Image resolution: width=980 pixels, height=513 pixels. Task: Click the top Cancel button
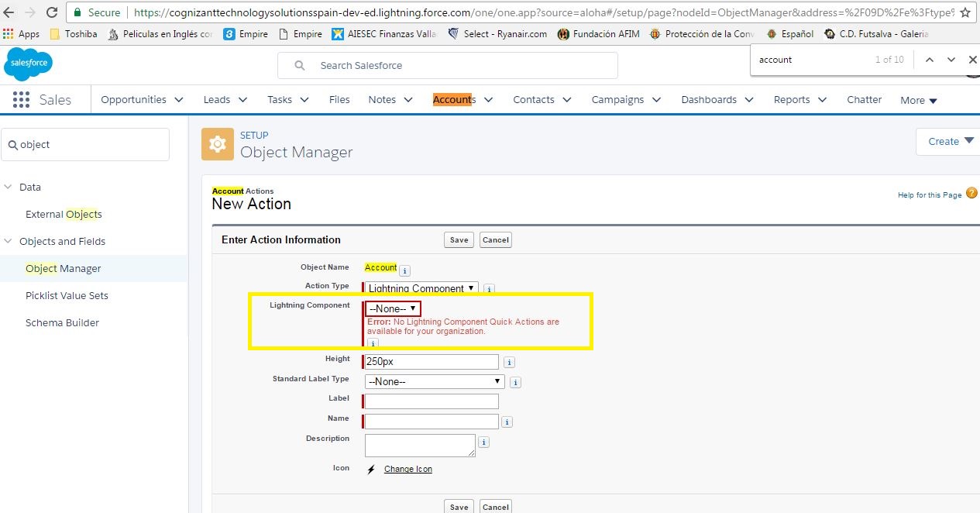tap(495, 240)
